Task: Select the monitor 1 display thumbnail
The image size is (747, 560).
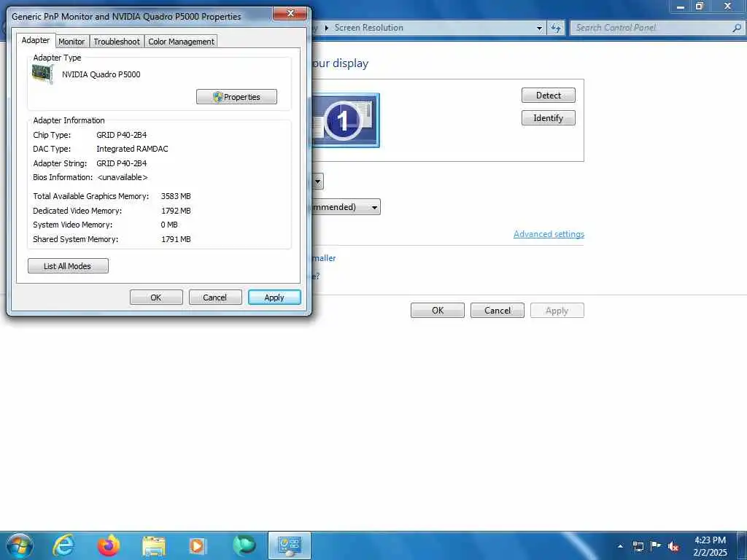Action: pos(345,120)
